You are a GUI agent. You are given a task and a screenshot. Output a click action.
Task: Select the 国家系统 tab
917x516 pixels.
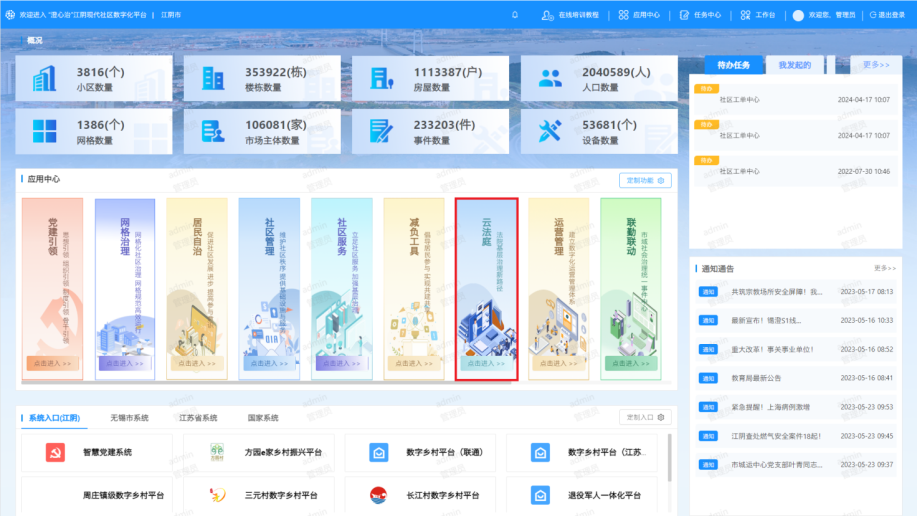263,418
